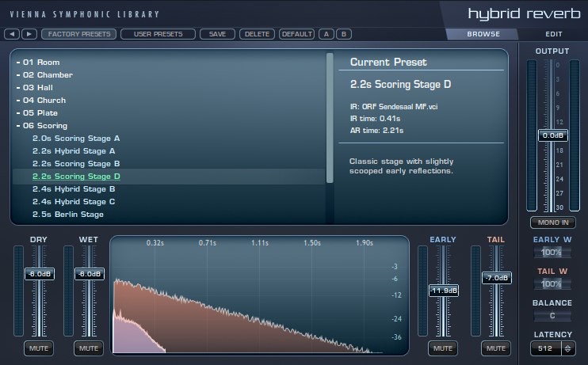Select preset 2.2s Hybrid Stage A
Screen dimensions: 588x365
pyautogui.click(x=74, y=151)
